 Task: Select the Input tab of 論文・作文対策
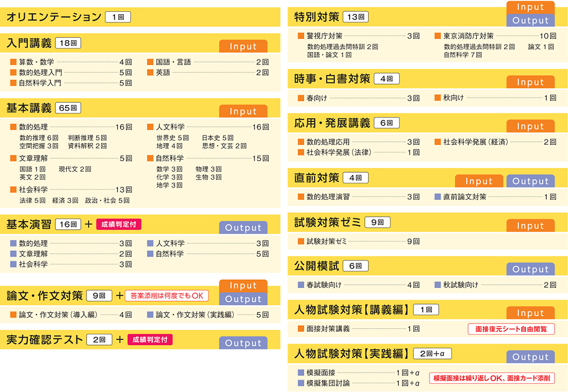click(243, 286)
